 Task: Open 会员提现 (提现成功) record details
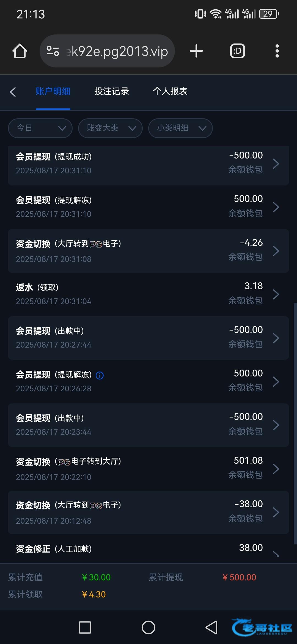(x=148, y=163)
